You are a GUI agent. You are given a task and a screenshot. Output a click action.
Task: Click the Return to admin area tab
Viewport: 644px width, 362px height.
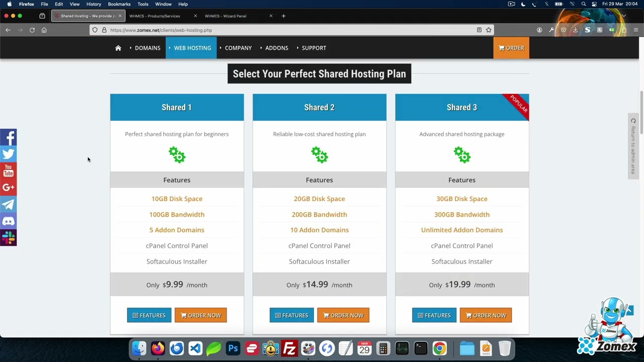(x=633, y=146)
